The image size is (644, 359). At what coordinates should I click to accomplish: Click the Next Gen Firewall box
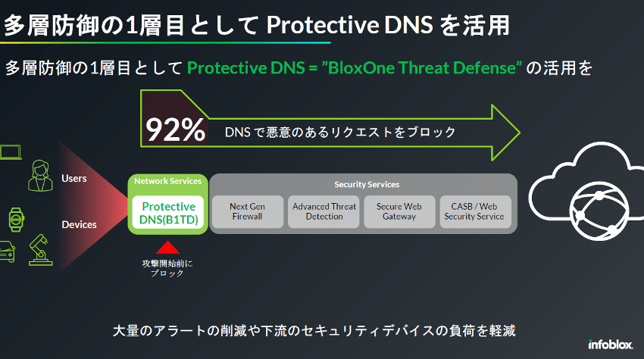pos(245,211)
